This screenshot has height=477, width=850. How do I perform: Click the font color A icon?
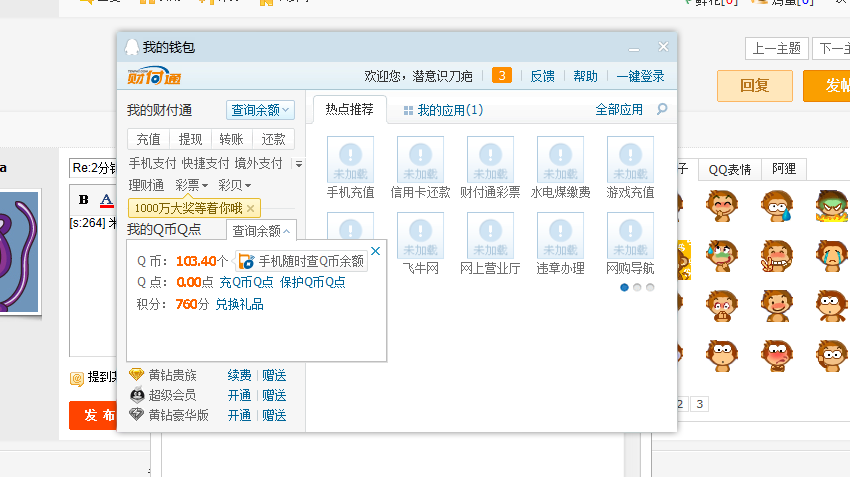[x=107, y=201]
